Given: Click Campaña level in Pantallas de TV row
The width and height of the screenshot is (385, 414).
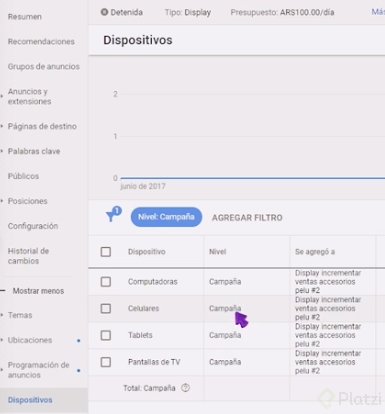Looking at the screenshot, I should point(225,362).
